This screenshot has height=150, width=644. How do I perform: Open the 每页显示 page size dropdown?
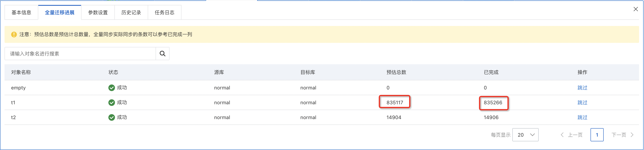point(525,135)
